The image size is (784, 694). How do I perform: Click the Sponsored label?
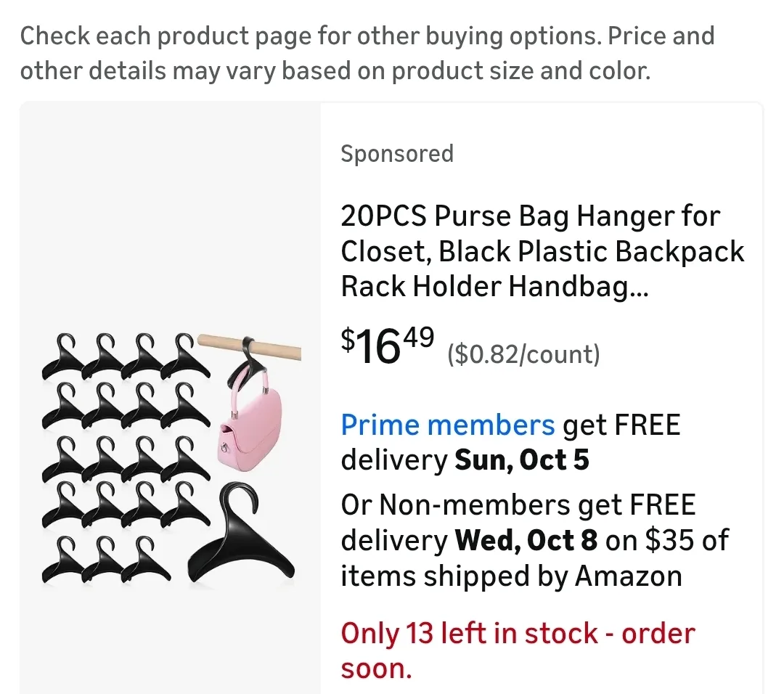click(x=397, y=154)
